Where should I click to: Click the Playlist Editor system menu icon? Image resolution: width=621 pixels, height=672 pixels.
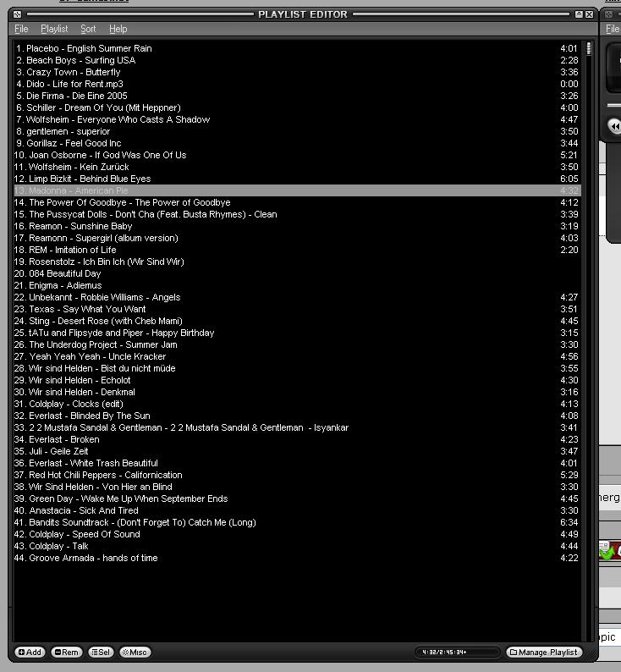(17, 14)
